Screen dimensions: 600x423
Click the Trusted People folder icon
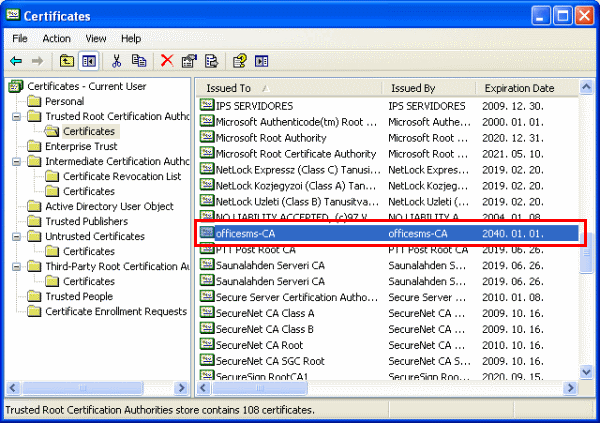coord(34,296)
